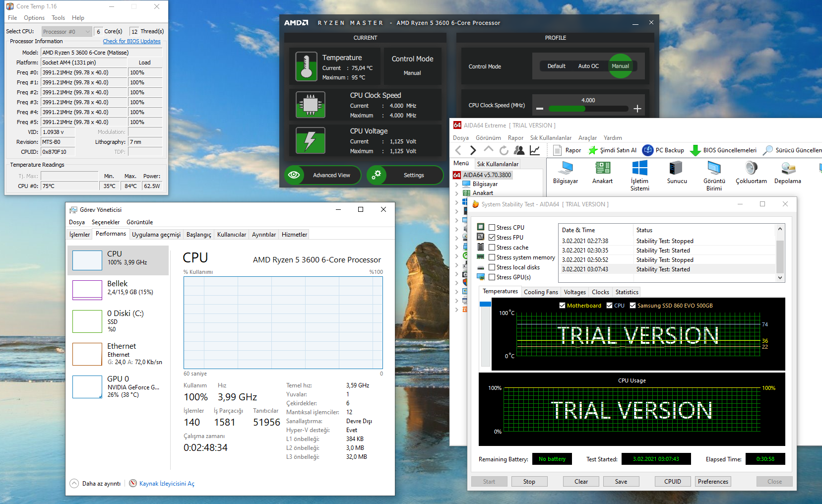Click the Check for BIOS Updates link
Screen dimensions: 822x504
(131, 41)
